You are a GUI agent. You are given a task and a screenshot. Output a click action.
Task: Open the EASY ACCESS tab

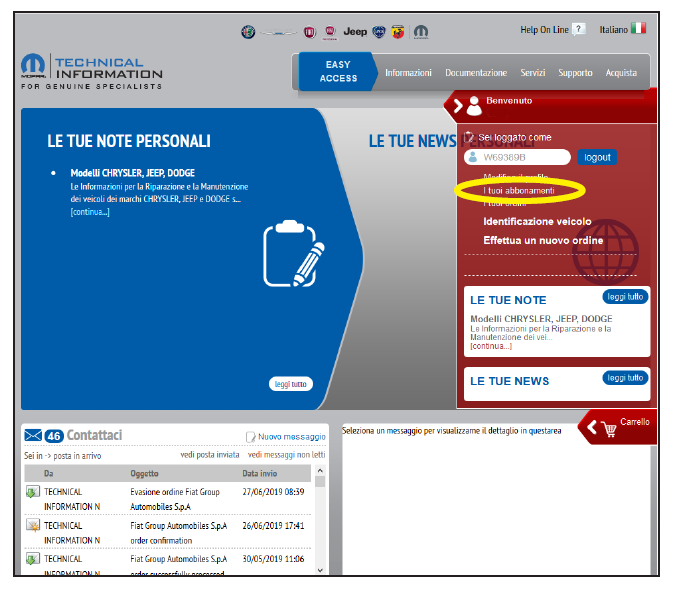click(338, 71)
